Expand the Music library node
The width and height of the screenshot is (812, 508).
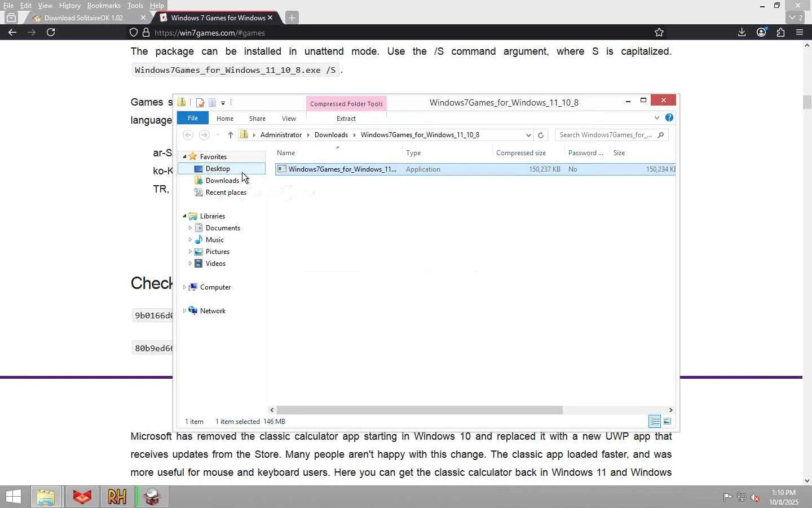point(190,240)
